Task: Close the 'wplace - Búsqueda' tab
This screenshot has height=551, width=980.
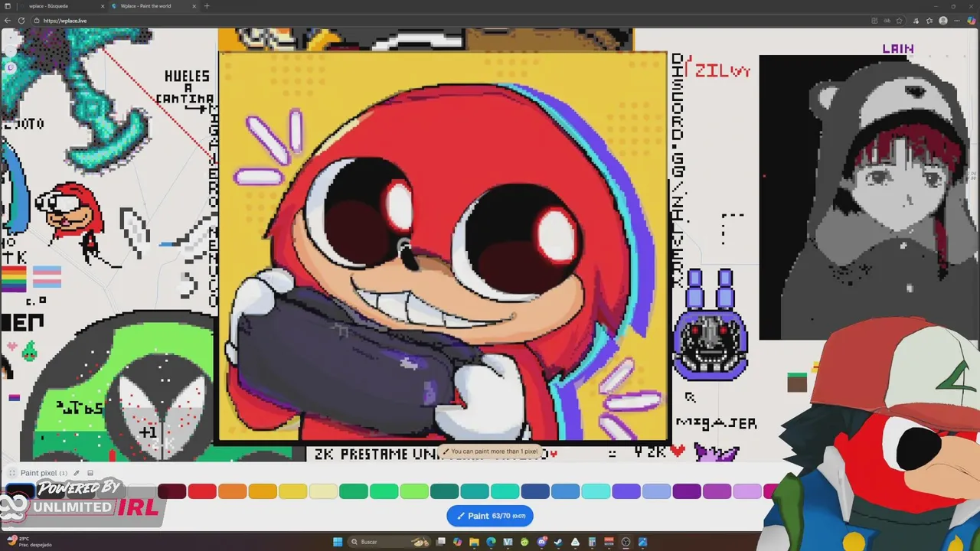Action: (103, 6)
